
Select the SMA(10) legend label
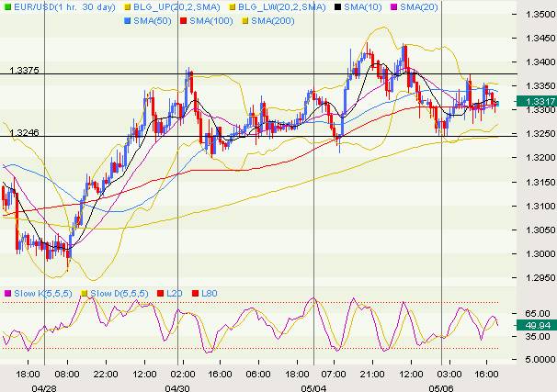coord(363,7)
